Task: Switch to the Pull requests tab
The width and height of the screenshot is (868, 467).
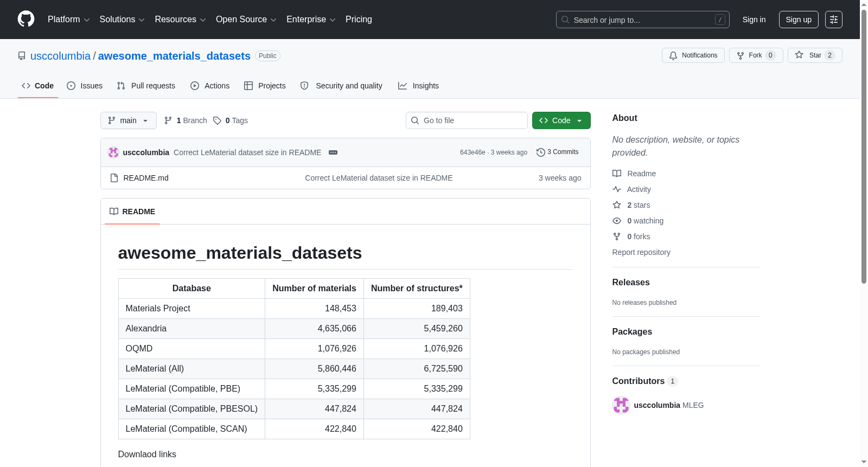Action: point(146,86)
